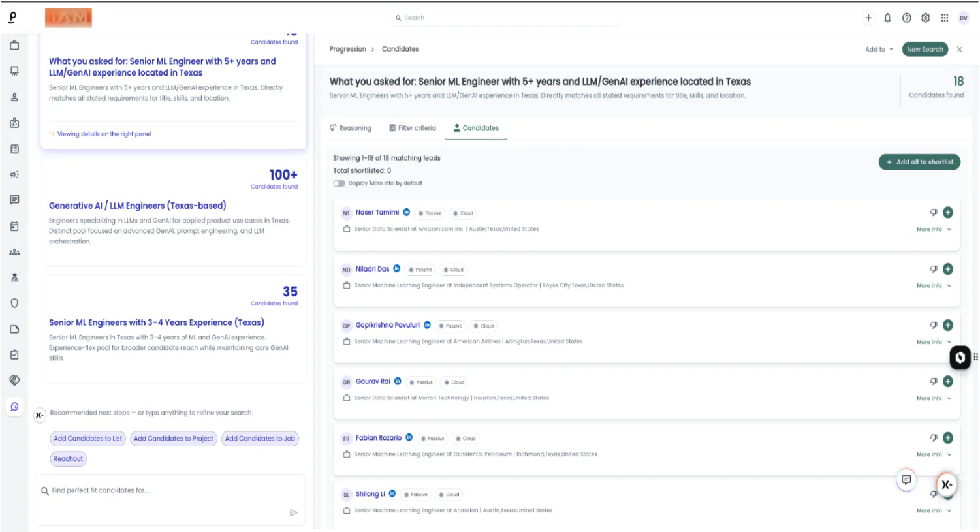Open the DV user avatar menu
The width and height of the screenshot is (980, 532).
964,18
